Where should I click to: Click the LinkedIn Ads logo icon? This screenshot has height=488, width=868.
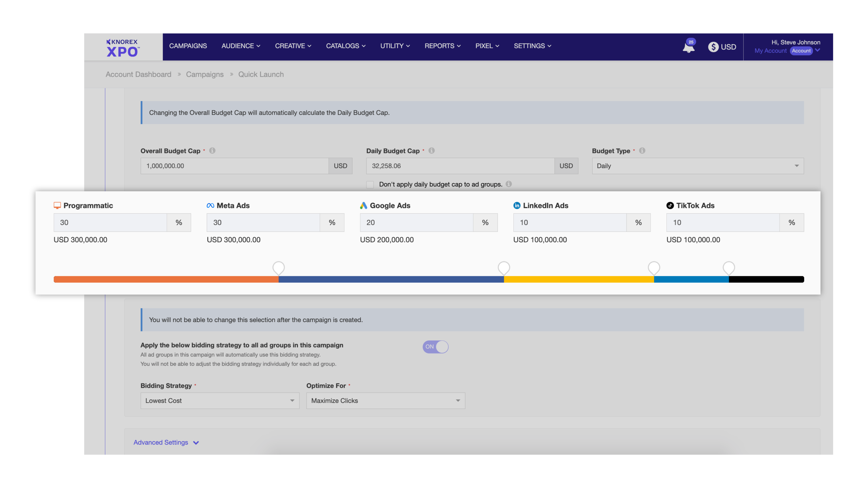517,205
